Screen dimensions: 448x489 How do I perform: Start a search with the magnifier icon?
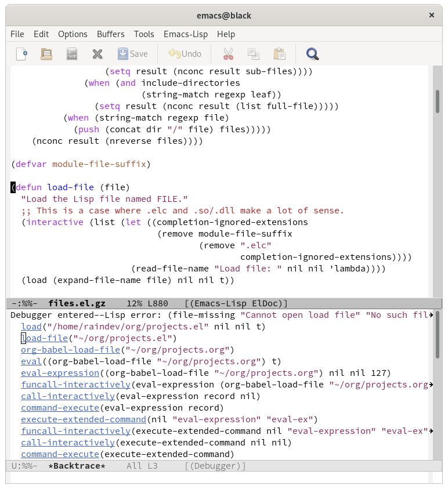[x=312, y=54]
